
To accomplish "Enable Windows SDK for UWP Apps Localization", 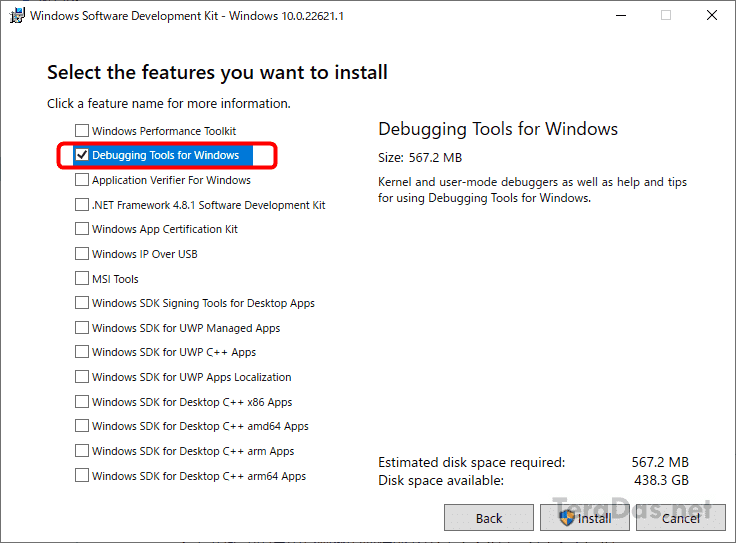I will pyautogui.click(x=82, y=376).
